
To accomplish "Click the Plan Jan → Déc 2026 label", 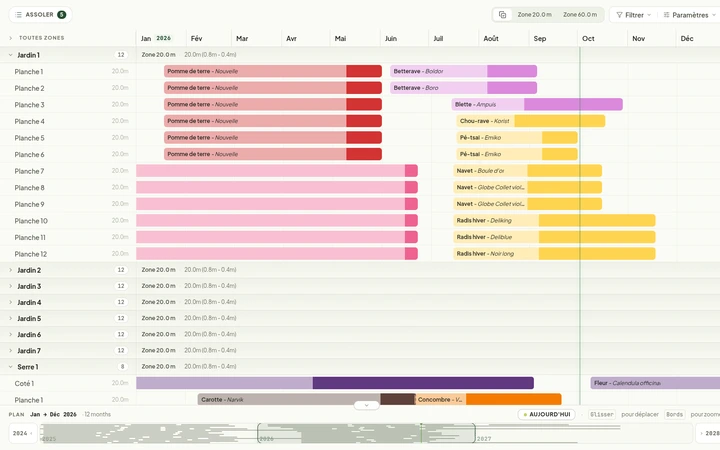I will (43, 414).
